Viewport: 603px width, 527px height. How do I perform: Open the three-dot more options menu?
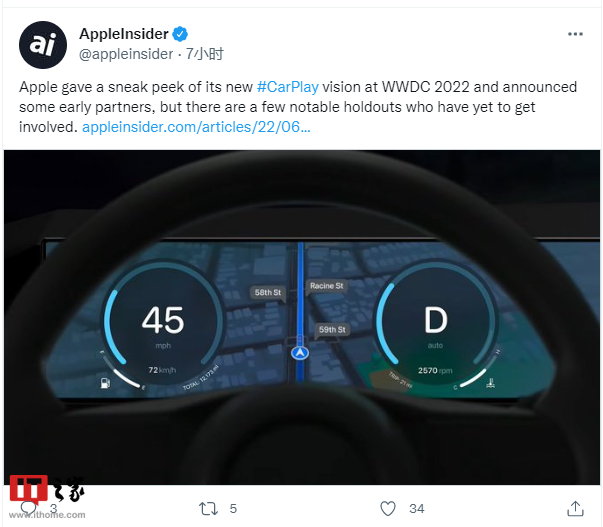pos(575,34)
